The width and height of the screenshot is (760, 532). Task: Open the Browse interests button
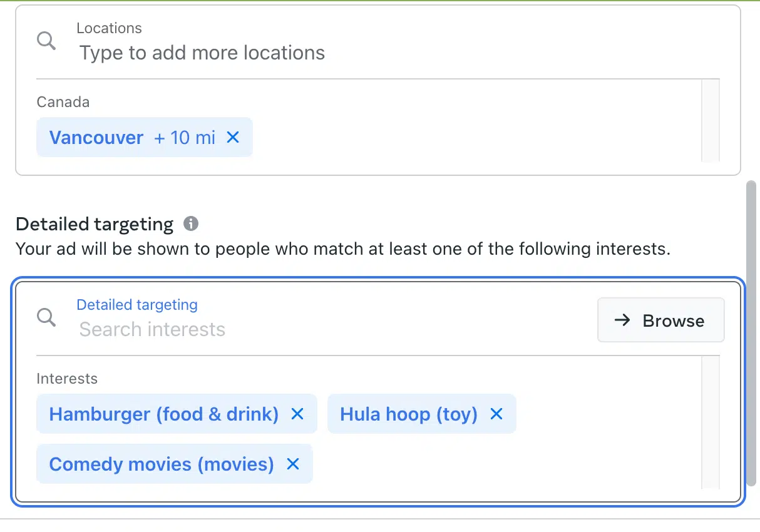(x=660, y=320)
